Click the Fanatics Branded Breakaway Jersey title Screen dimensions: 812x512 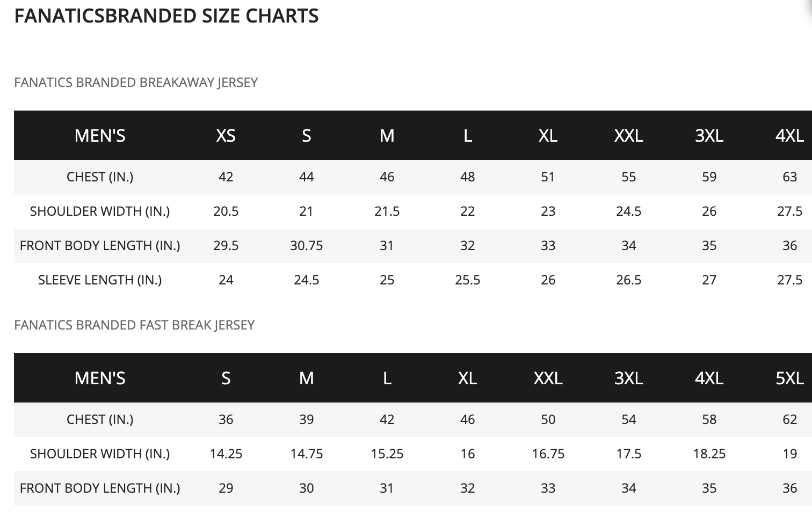click(136, 83)
